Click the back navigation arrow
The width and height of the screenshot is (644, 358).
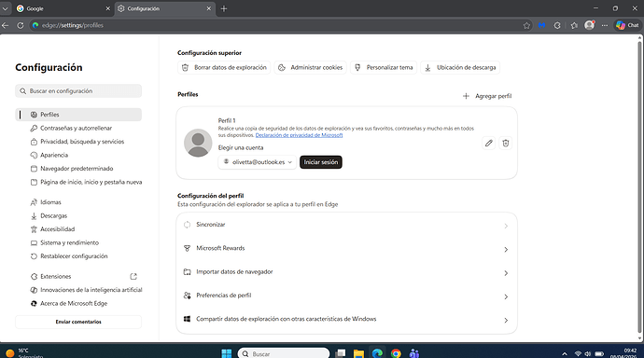tap(6, 25)
